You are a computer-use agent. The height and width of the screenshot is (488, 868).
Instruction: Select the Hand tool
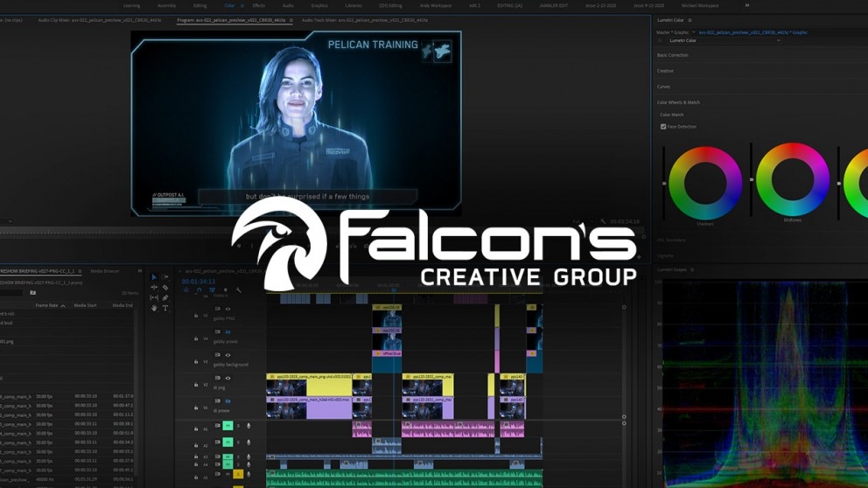pyautogui.click(x=154, y=308)
